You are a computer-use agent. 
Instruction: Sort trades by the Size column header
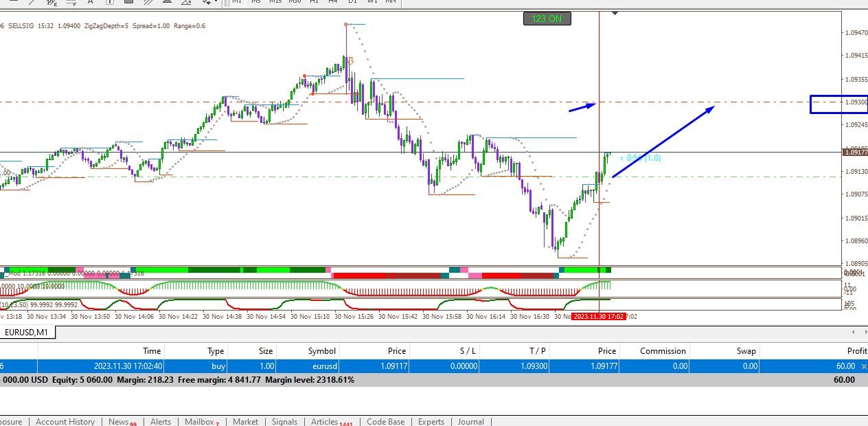pyautogui.click(x=265, y=350)
